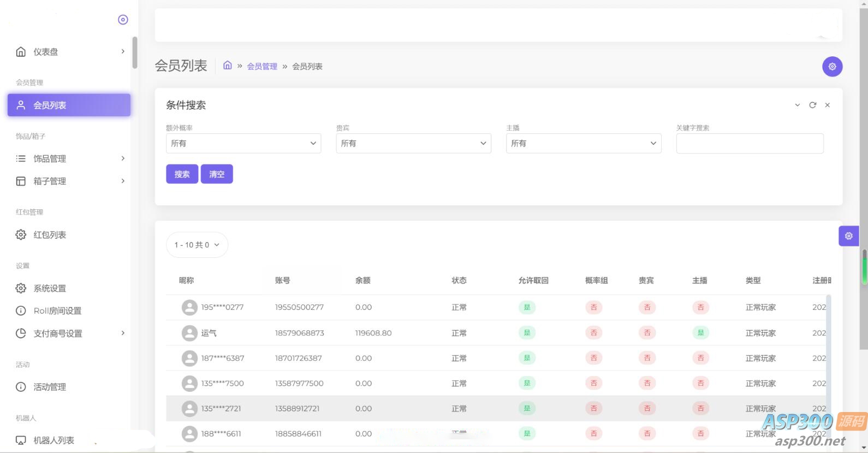The width and height of the screenshot is (868, 453).
Task: Click the home icon in the breadcrumb
Action: click(x=228, y=66)
